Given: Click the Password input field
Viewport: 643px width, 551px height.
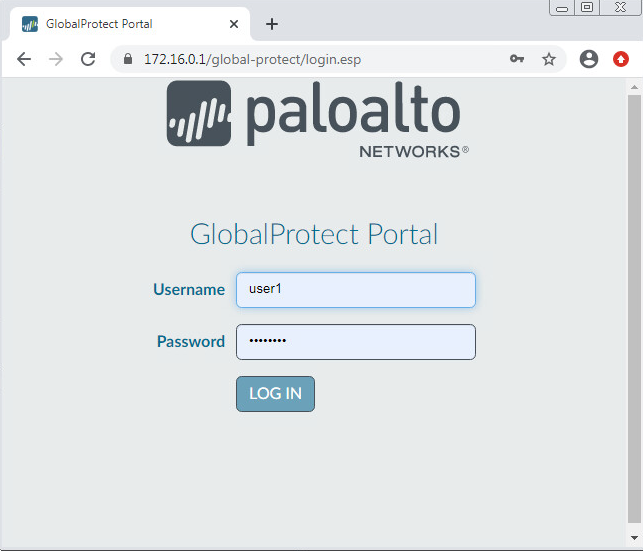Looking at the screenshot, I should pyautogui.click(x=356, y=342).
